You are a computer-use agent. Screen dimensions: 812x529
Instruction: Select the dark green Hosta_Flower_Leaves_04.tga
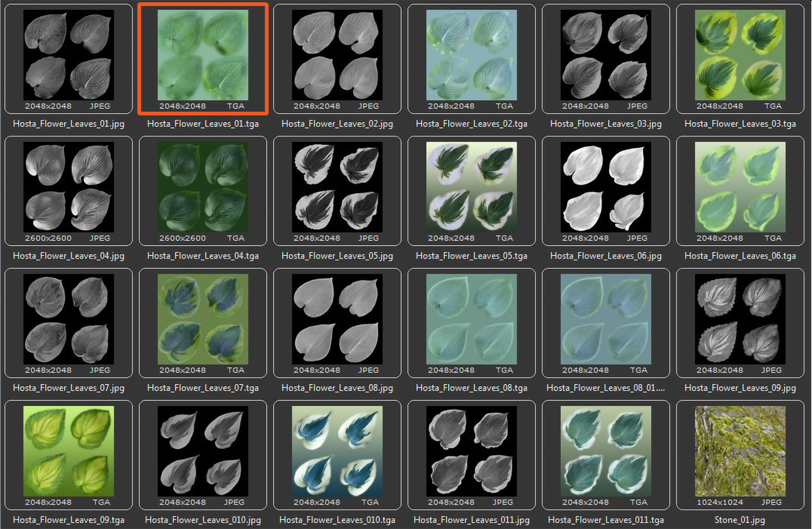click(203, 187)
